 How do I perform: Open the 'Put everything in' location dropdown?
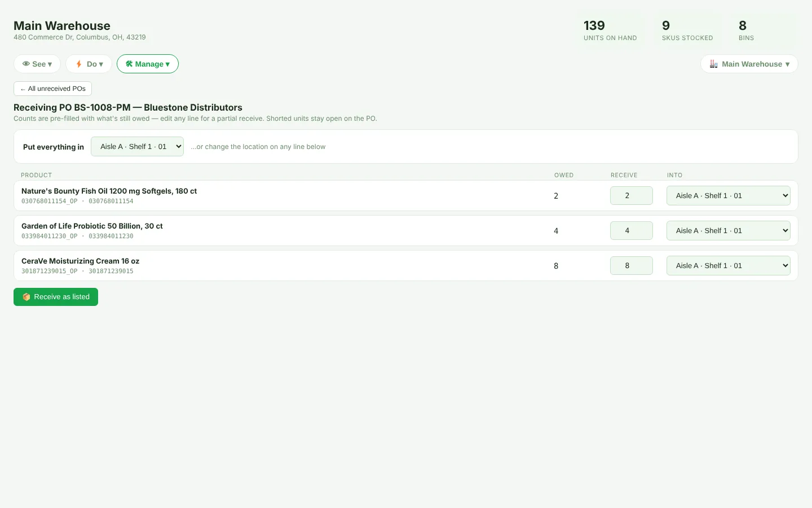137,147
